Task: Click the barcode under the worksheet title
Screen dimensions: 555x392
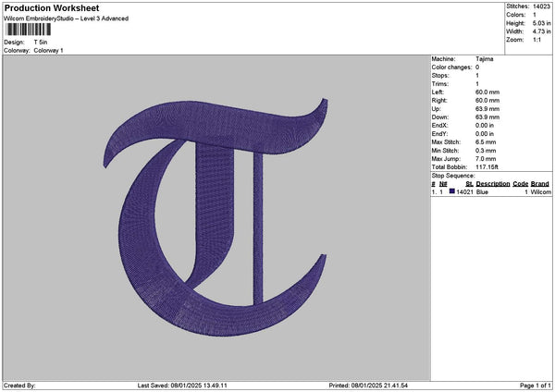Action: (28, 31)
